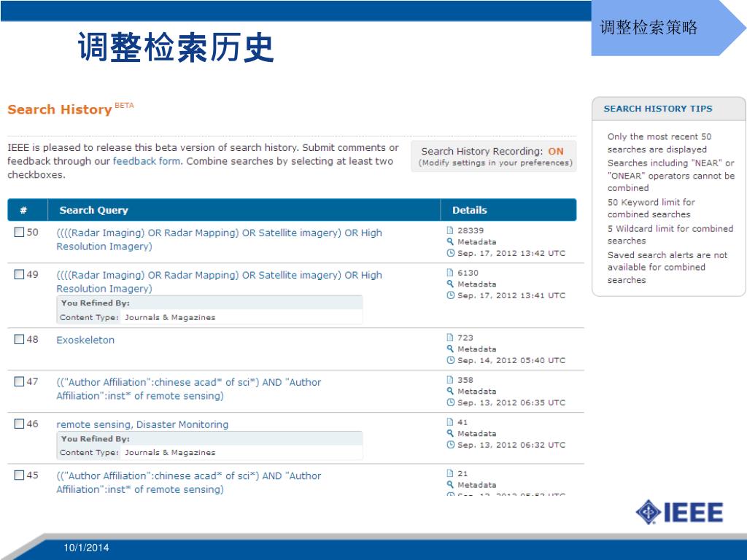Select the checkbox for search 47
This screenshot has width=747, height=560.
19,381
